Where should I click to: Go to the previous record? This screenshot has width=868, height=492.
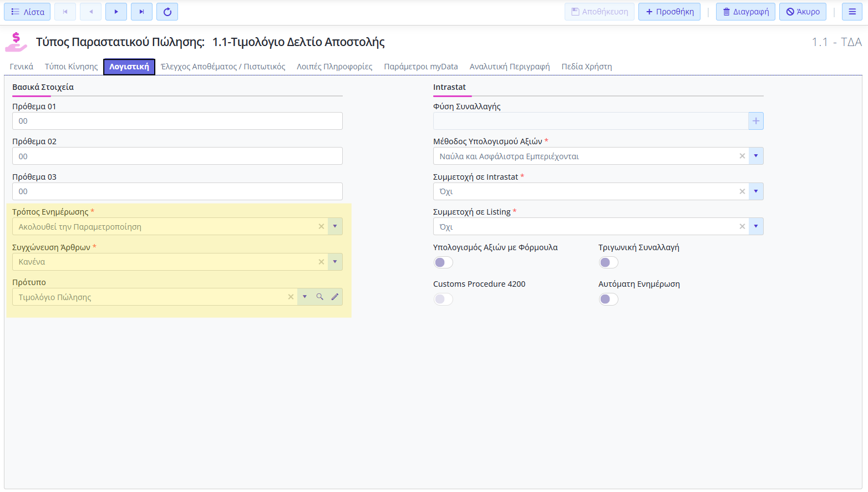[90, 12]
